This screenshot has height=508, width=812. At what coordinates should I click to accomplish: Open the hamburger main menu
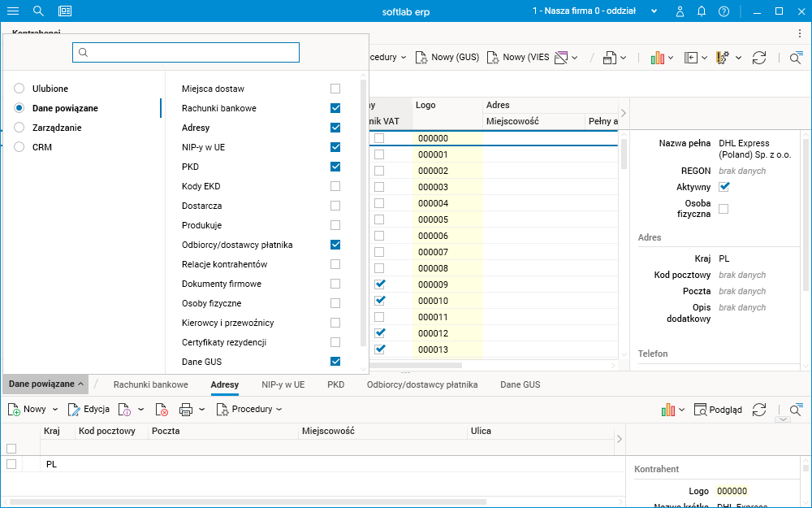[x=13, y=11]
